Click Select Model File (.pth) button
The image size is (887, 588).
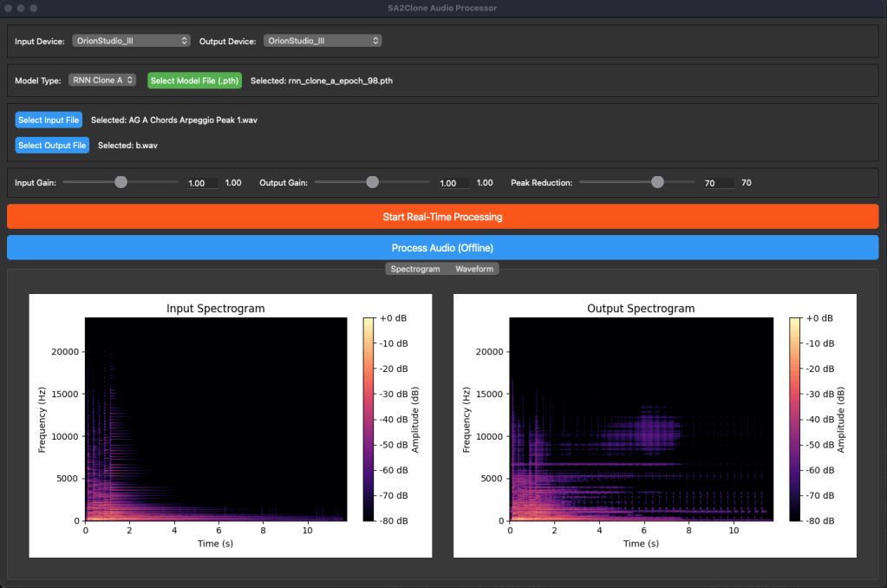194,81
